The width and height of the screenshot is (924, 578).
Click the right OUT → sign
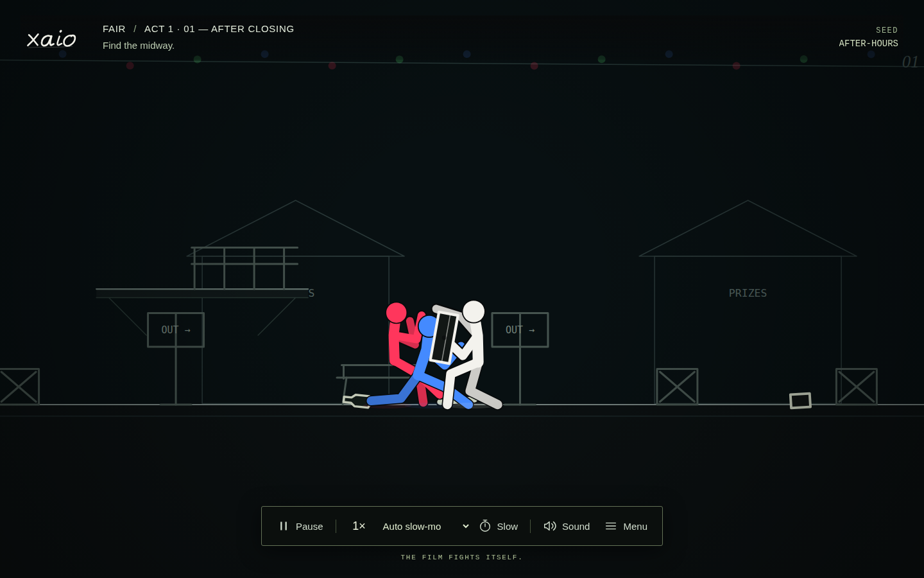tap(520, 330)
